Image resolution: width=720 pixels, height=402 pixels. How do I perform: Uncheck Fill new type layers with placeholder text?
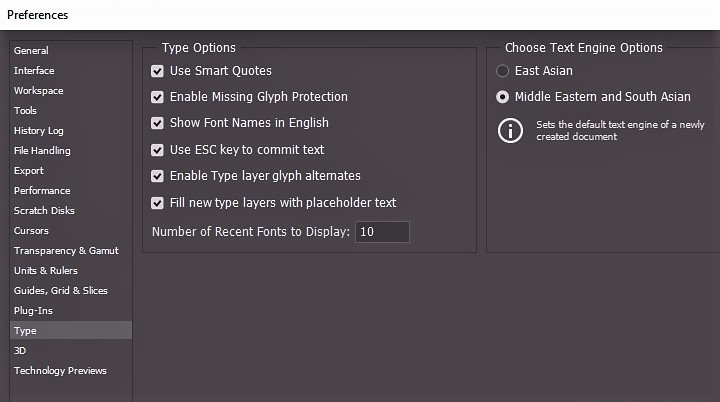(157, 203)
